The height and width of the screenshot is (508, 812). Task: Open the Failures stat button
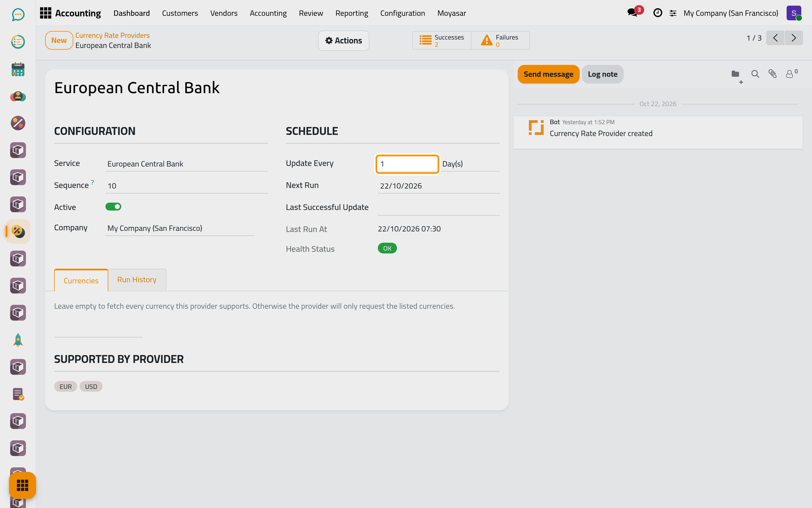pos(500,41)
